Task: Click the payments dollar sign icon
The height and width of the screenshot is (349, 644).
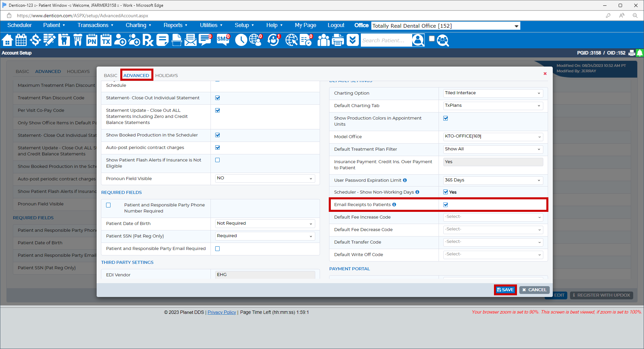Action: click(35, 40)
